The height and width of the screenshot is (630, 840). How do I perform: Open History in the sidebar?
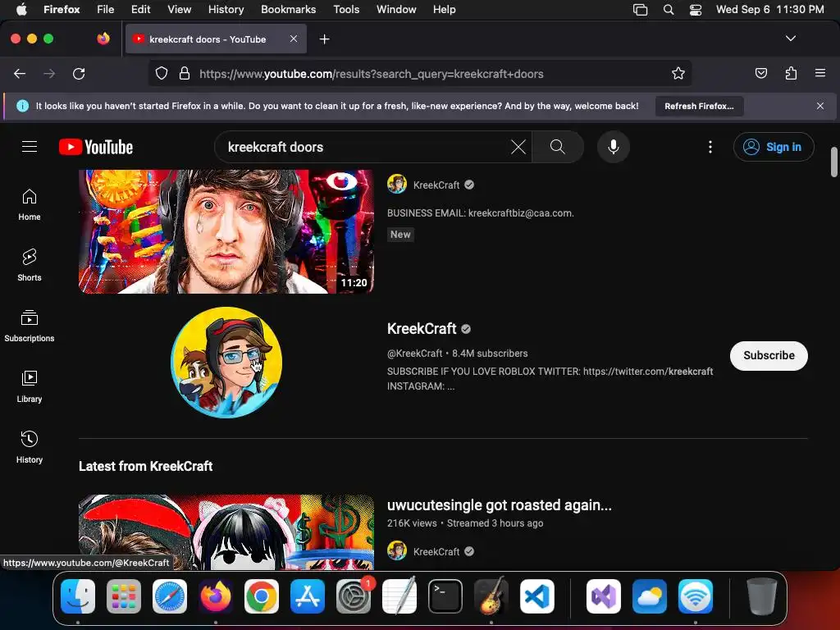click(x=30, y=447)
